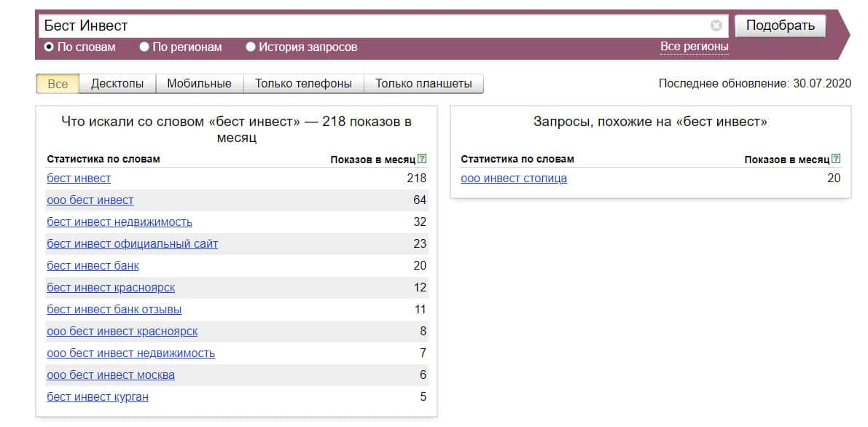Open the "бест инвест недвижимость" link
The image size is (868, 427).
pyautogui.click(x=120, y=222)
